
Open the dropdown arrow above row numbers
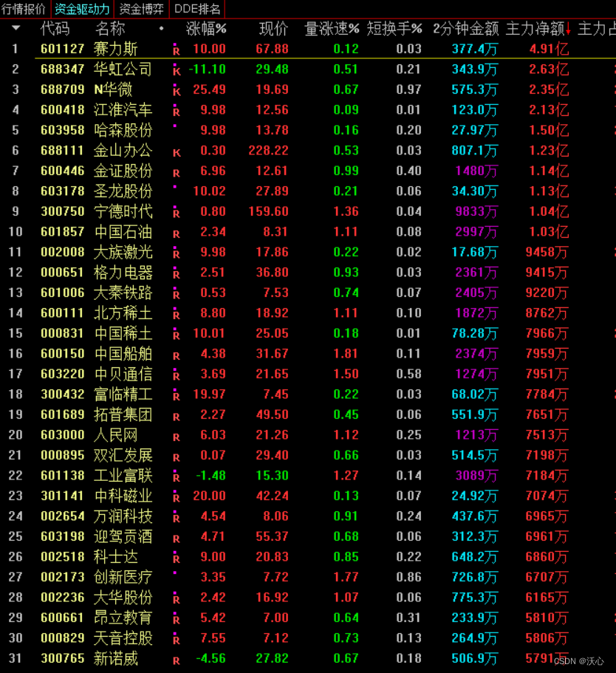tap(16, 28)
